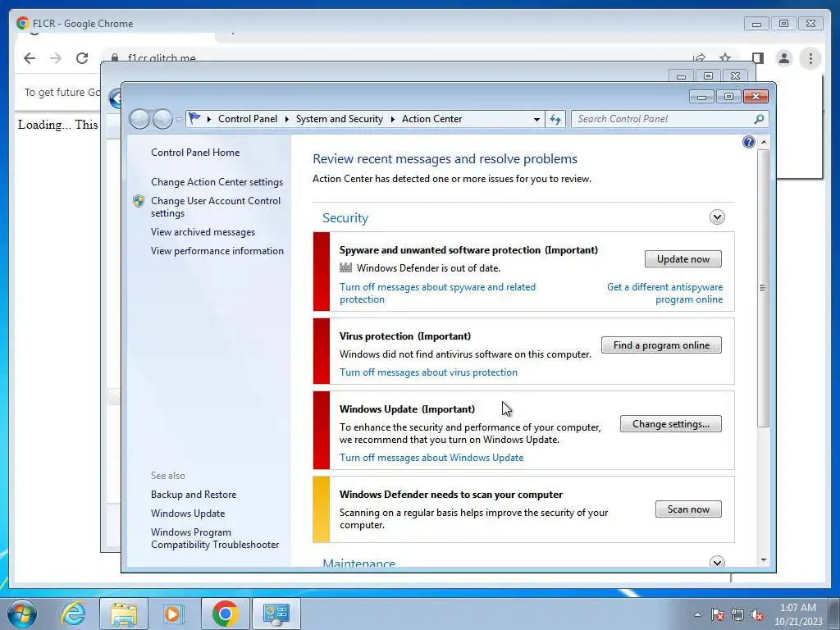Open Change Action Center settings link
Screen dimensions: 840x630
(x=217, y=182)
